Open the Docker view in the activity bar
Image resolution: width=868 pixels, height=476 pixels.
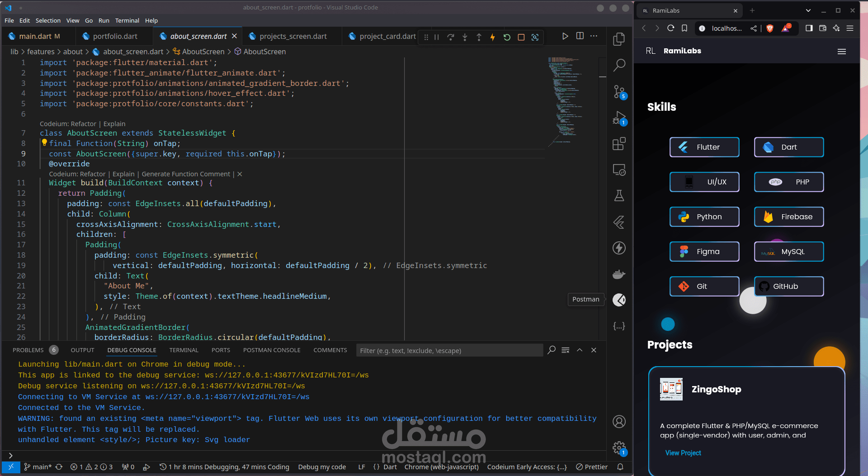click(619, 274)
